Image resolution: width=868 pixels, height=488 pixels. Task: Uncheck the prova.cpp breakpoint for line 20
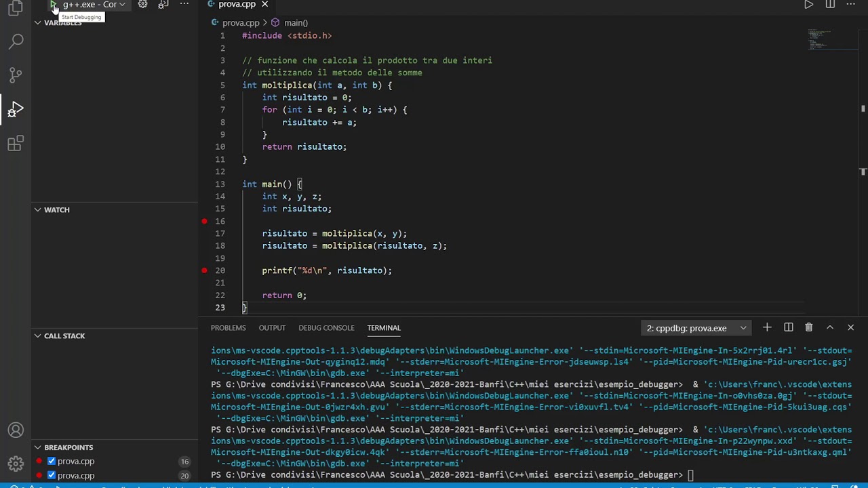click(52, 475)
